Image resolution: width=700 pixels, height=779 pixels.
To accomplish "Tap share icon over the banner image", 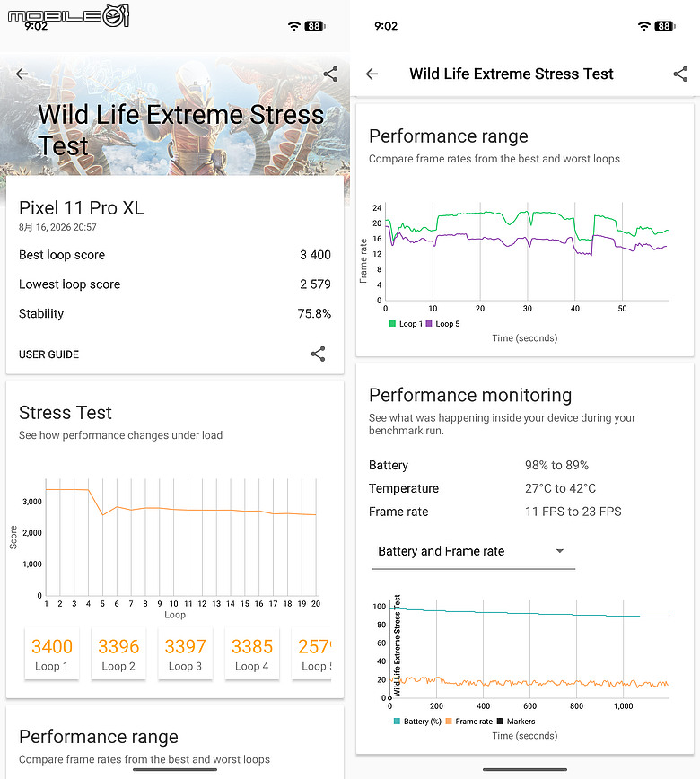I will tap(330, 74).
